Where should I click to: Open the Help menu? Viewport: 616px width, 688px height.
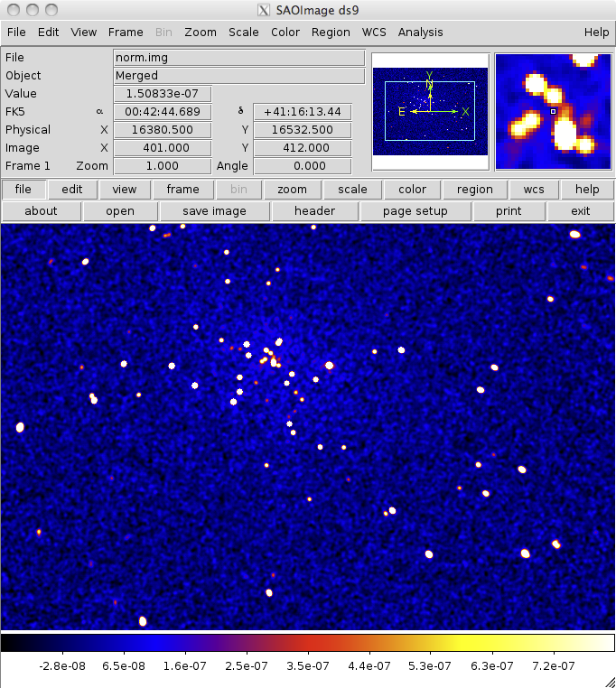click(596, 32)
